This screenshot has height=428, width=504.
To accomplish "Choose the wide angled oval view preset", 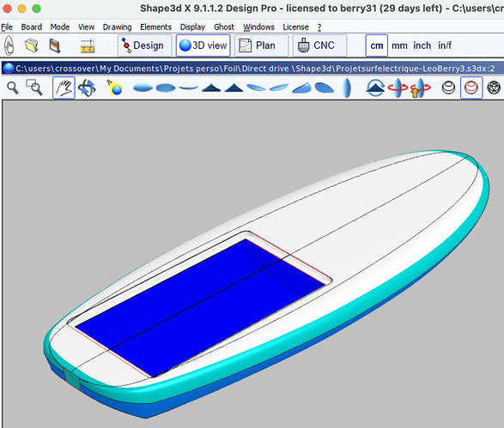I will pyautogui.click(x=325, y=87).
